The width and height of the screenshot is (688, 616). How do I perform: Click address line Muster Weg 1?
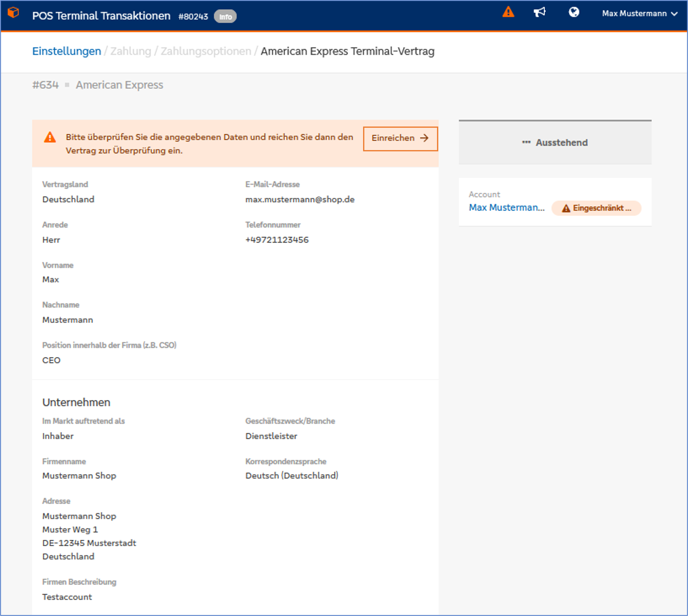point(70,529)
